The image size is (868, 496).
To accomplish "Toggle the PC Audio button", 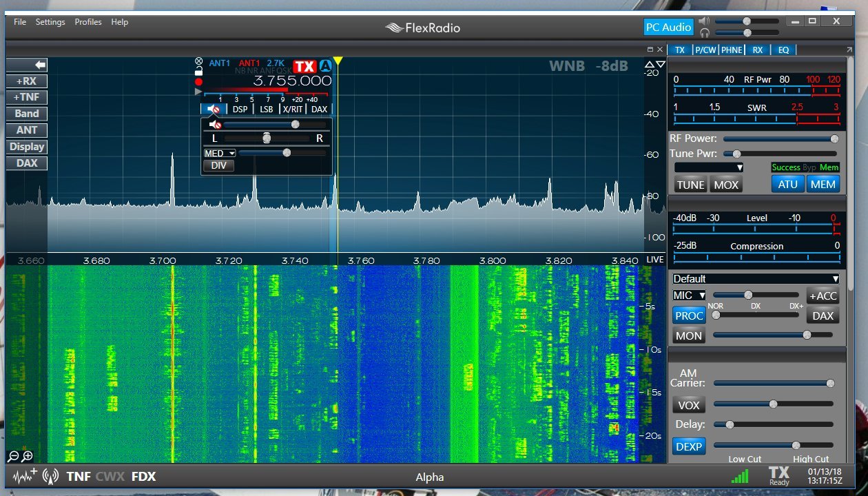I will click(668, 27).
